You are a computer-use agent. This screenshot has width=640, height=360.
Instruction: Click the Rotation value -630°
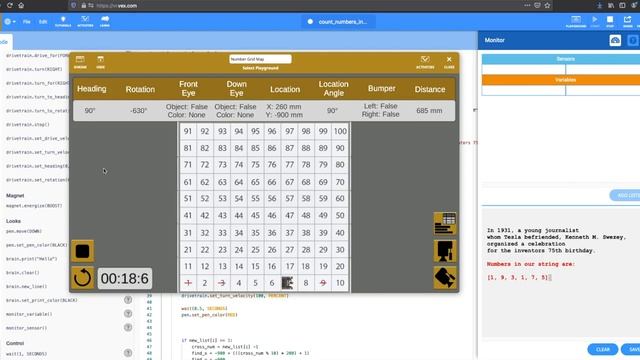138,111
